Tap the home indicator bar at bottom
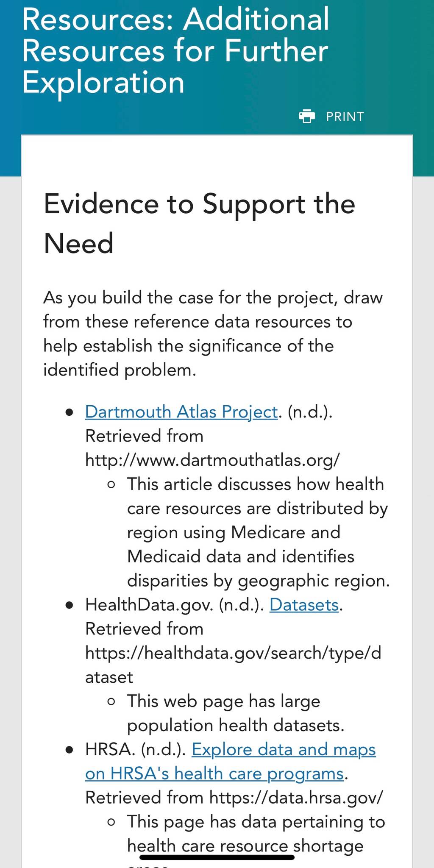 [217, 857]
